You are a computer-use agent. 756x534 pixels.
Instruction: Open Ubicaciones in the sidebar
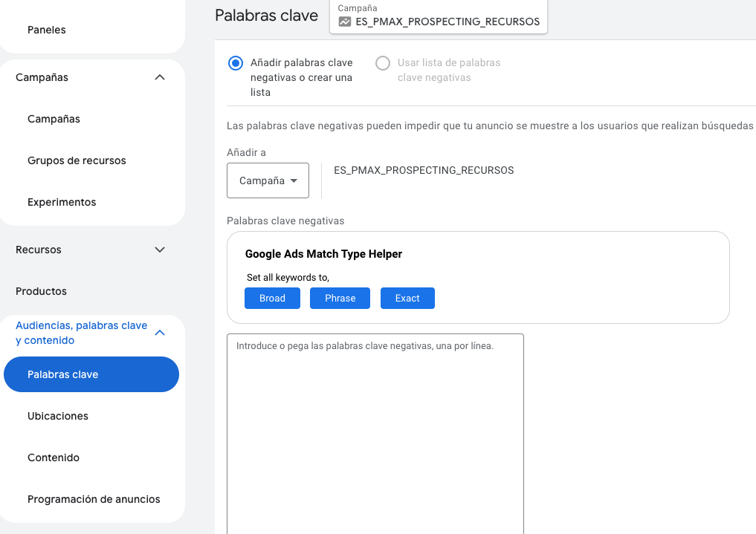[x=58, y=416]
